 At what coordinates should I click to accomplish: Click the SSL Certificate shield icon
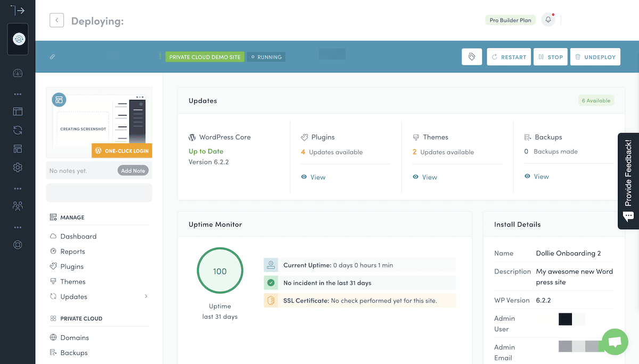pos(271,301)
